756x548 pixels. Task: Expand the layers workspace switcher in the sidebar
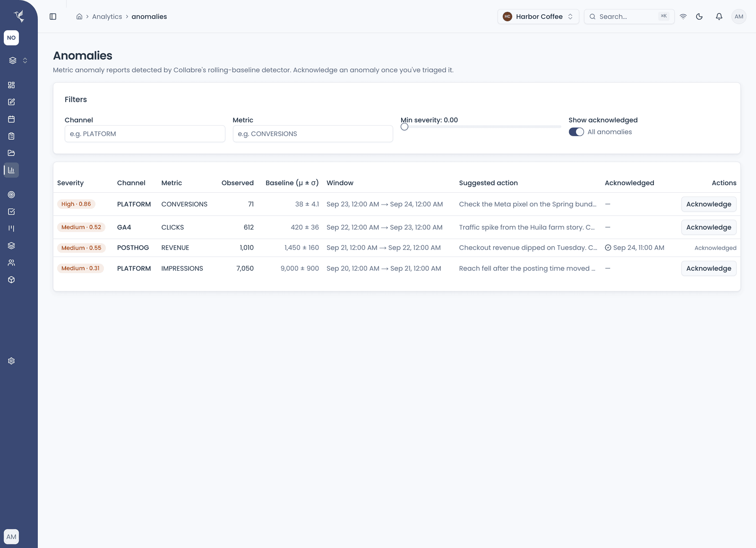(18, 60)
